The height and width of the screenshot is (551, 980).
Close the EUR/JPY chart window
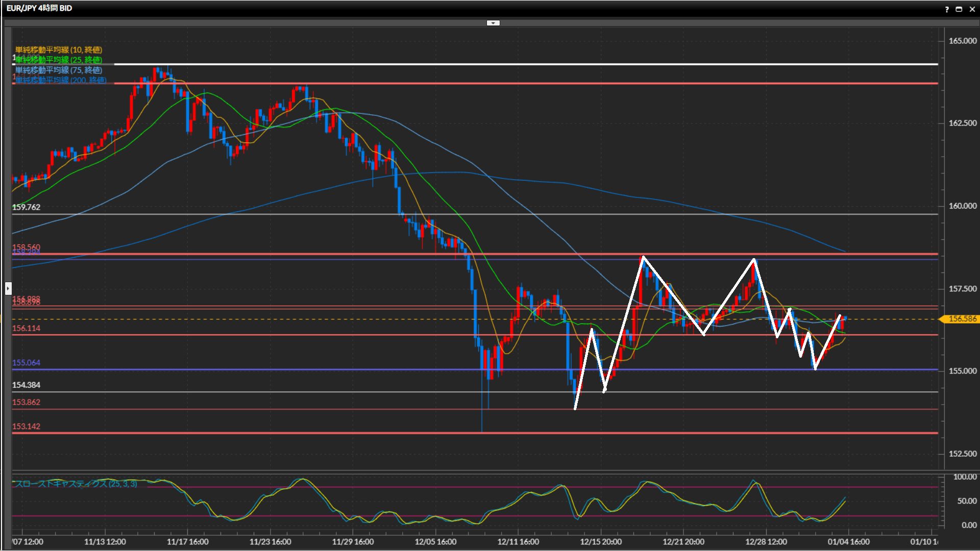click(x=972, y=9)
